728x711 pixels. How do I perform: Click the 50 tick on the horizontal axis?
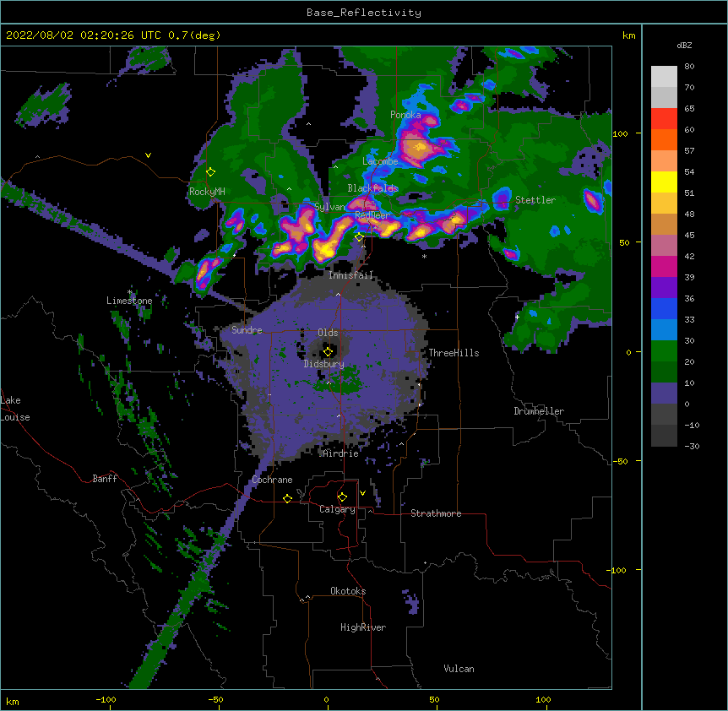coord(434,699)
